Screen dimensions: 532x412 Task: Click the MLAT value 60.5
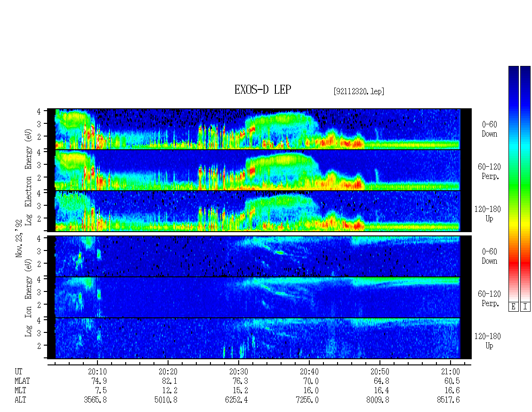pyautogui.click(x=452, y=381)
